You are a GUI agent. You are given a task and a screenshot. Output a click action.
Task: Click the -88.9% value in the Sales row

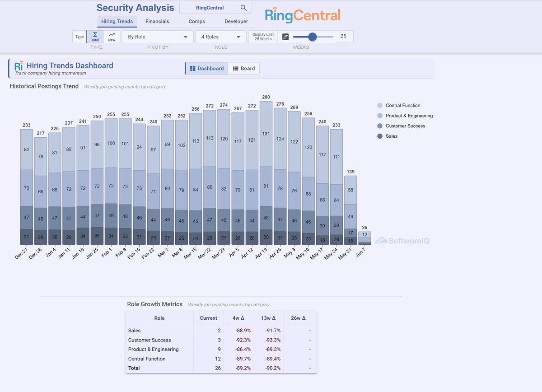click(x=243, y=331)
